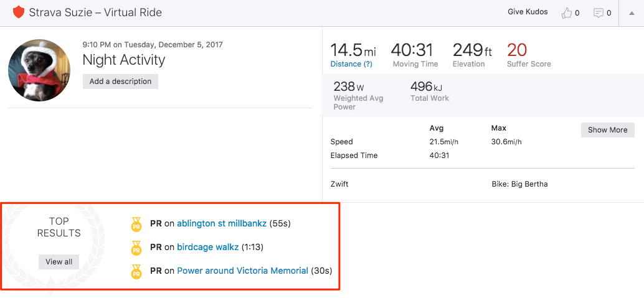Click the Elapsed Time row label

click(354, 156)
